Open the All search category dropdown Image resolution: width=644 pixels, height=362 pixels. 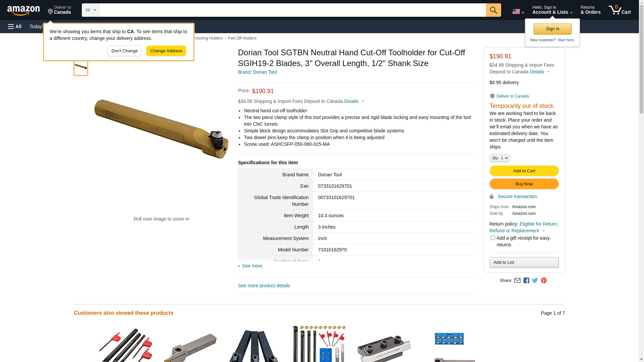coord(91,10)
